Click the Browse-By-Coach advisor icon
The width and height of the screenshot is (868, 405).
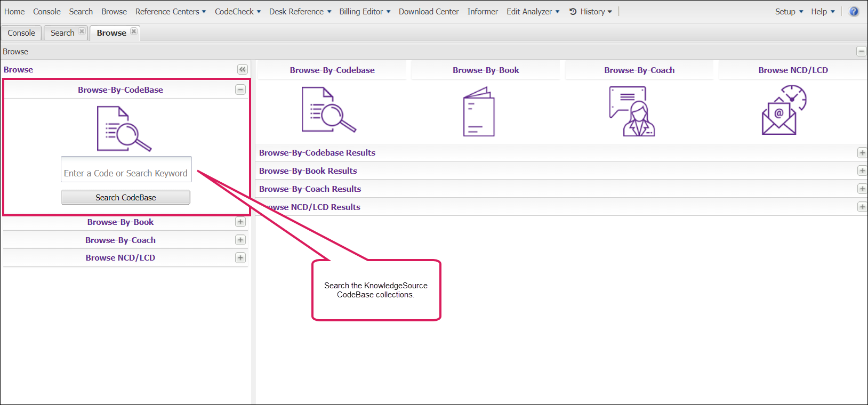[x=632, y=111]
